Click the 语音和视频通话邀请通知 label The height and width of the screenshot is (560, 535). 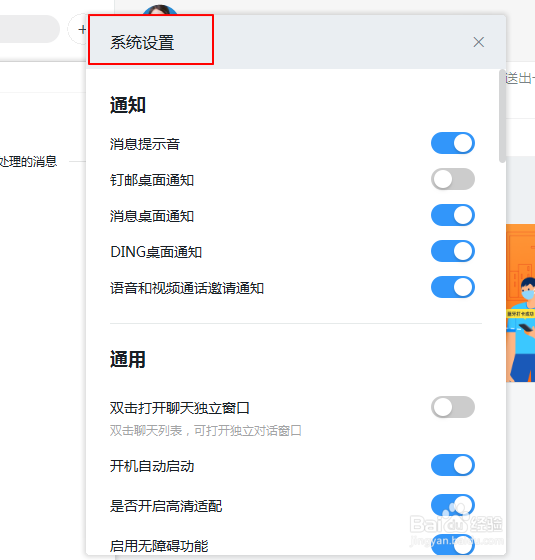click(x=187, y=288)
